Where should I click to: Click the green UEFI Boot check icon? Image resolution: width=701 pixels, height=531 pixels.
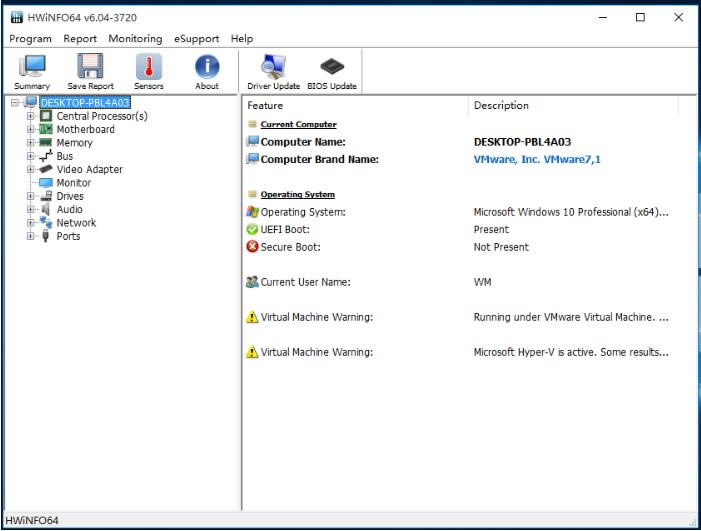pyautogui.click(x=252, y=229)
